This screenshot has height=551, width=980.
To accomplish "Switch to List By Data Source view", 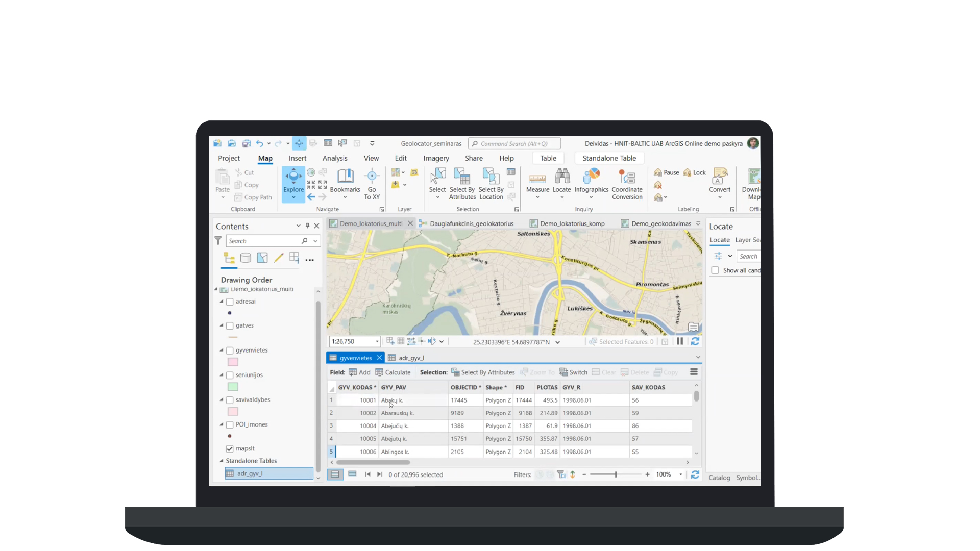I will (246, 258).
